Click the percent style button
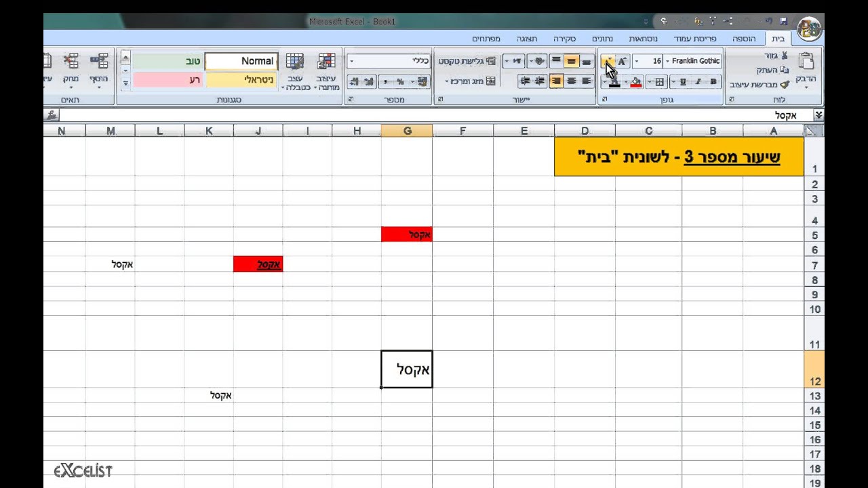868x488 pixels. pos(401,81)
